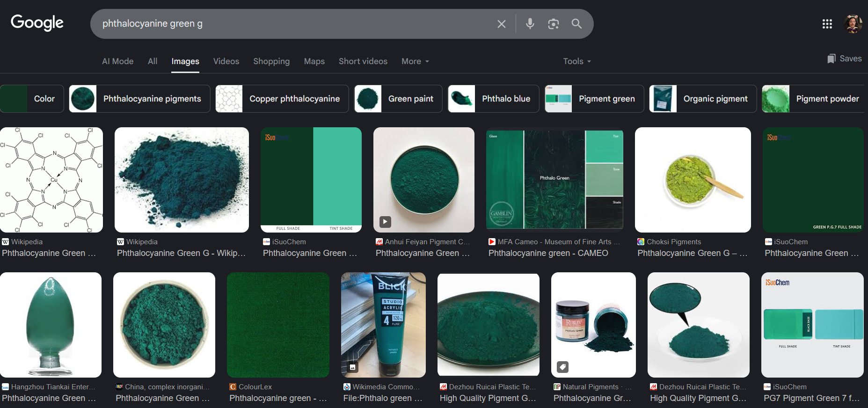Open Phthalocyanine green - CAMEO link
The width and height of the screenshot is (868, 408).
tap(548, 253)
